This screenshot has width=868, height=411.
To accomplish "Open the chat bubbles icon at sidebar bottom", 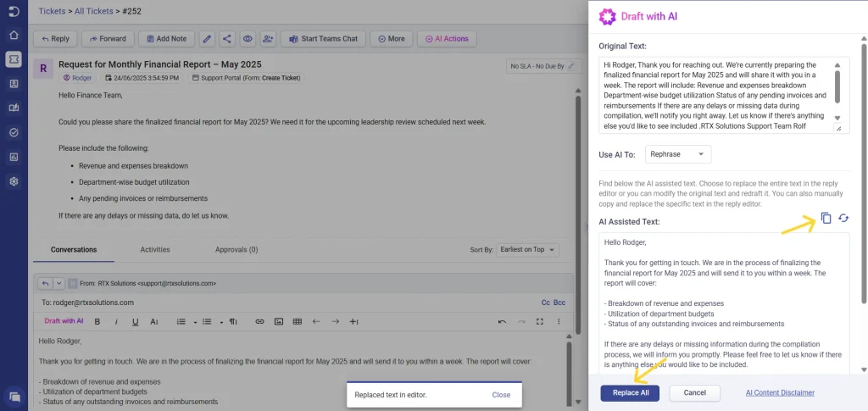I will coord(15,397).
